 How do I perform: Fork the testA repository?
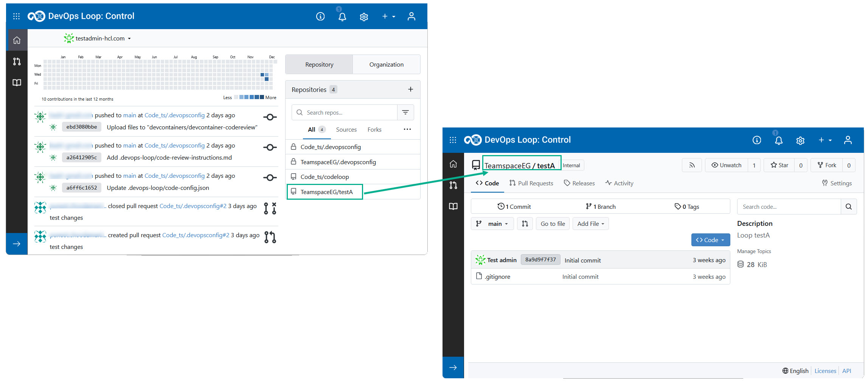(827, 165)
